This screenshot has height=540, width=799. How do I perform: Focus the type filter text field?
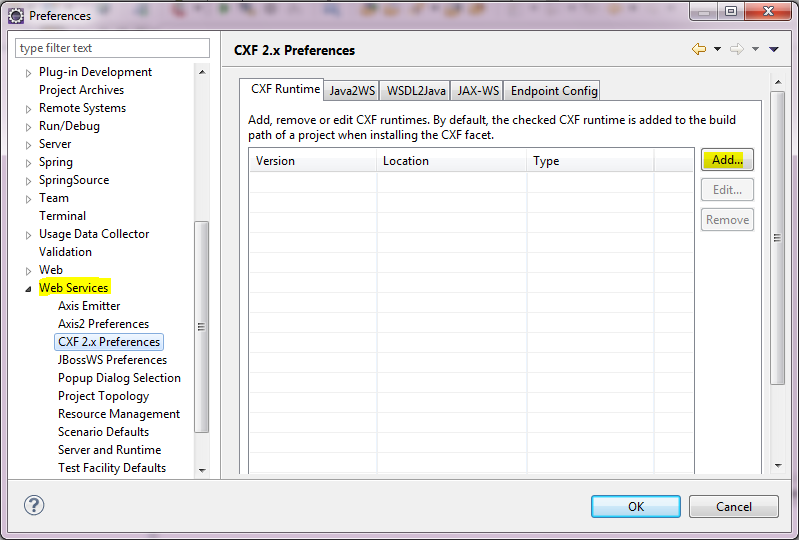click(x=112, y=48)
